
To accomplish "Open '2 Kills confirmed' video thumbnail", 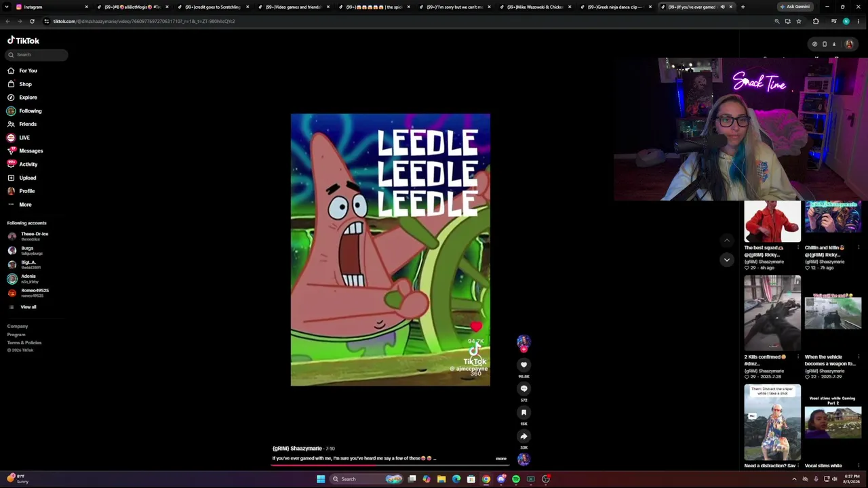I will click(x=772, y=313).
